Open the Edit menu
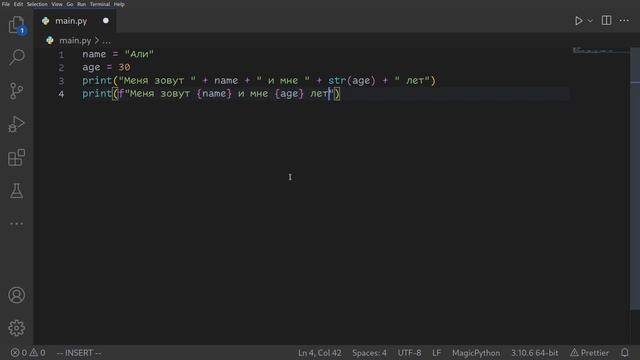The width and height of the screenshot is (640, 360). click(18, 4)
